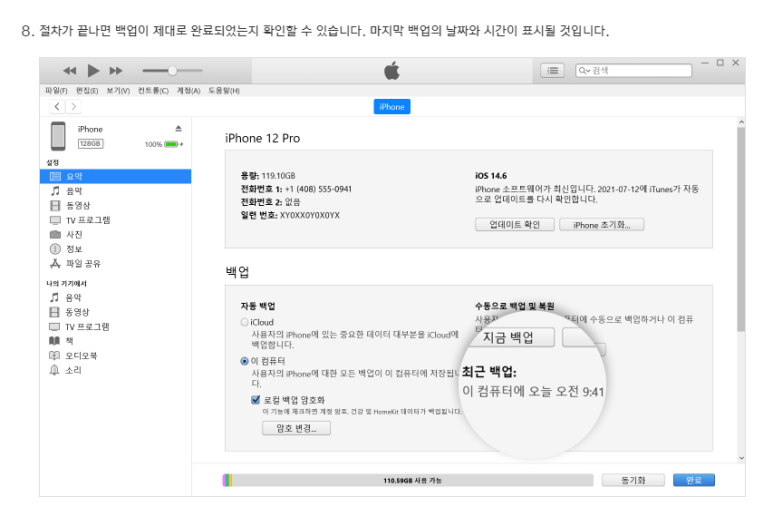Click the fast-forward playback button
This screenshot has width=773, height=526.
pos(116,70)
